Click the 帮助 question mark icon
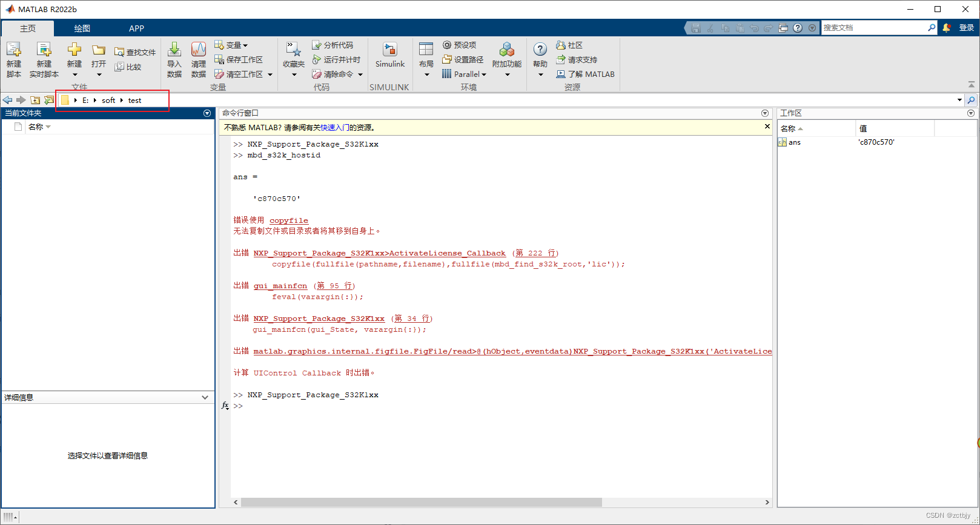980x525 pixels. click(x=540, y=50)
